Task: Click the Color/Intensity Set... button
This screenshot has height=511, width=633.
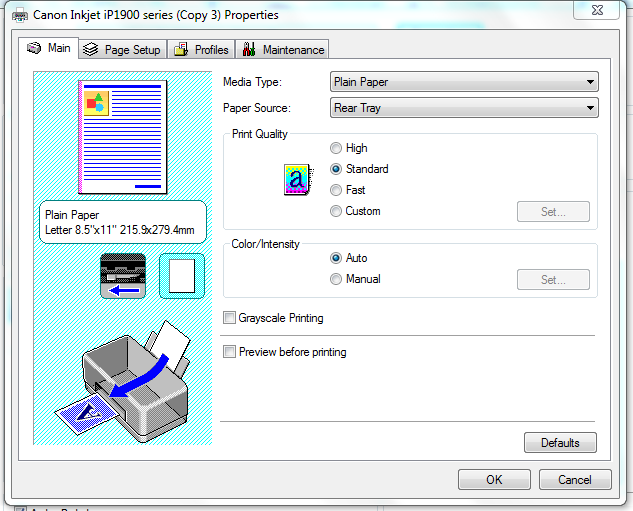Action: (x=553, y=280)
